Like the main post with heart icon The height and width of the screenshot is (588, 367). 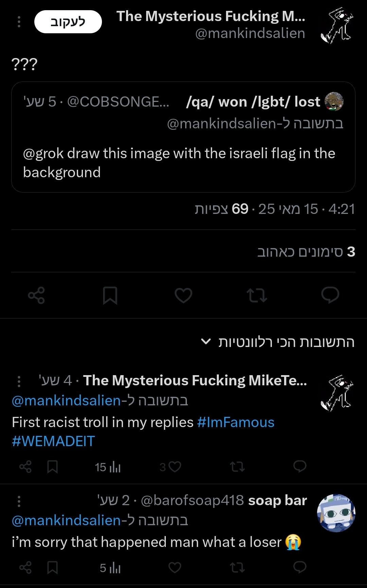point(183,295)
